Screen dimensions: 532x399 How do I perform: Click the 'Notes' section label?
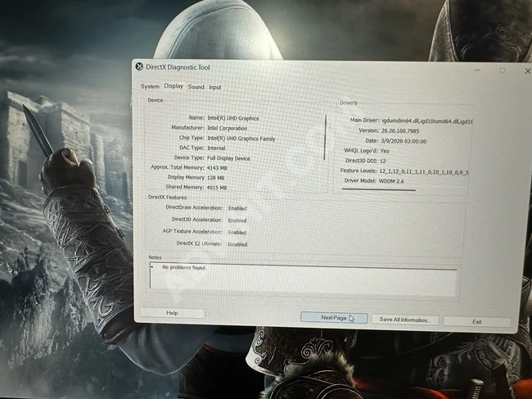click(155, 257)
